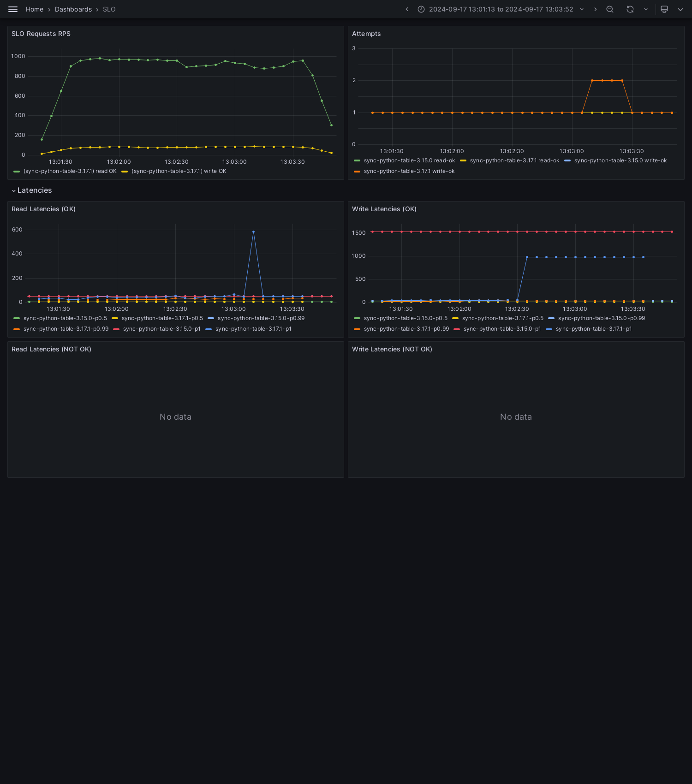The width and height of the screenshot is (692, 784).
Task: Toggle read OK series in RPS legend
Action: [x=70, y=171]
